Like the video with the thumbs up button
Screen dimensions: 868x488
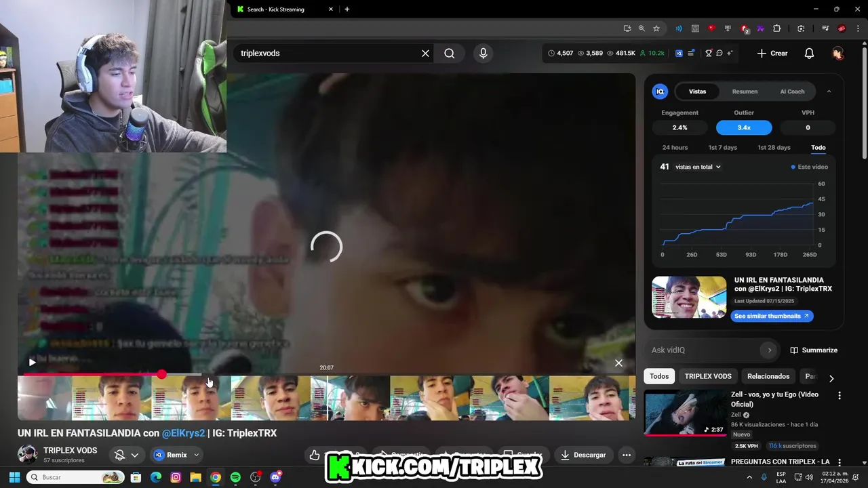315,455
